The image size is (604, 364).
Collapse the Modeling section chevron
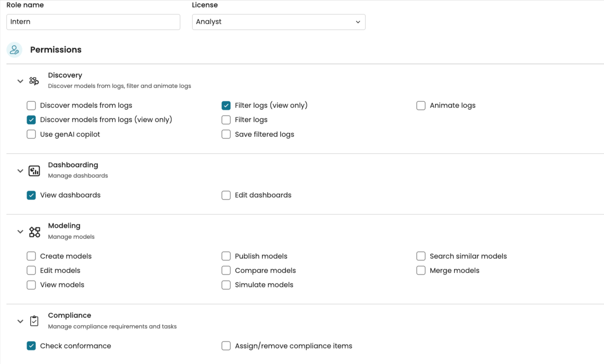coord(20,231)
